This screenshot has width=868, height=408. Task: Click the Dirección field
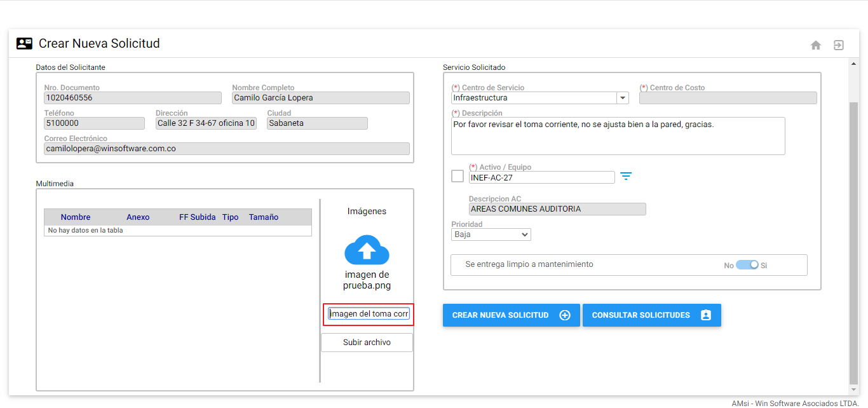pyautogui.click(x=207, y=123)
